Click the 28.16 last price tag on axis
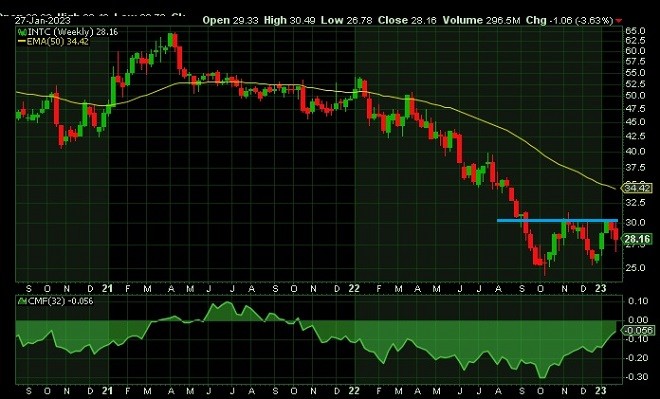 pyautogui.click(x=637, y=239)
